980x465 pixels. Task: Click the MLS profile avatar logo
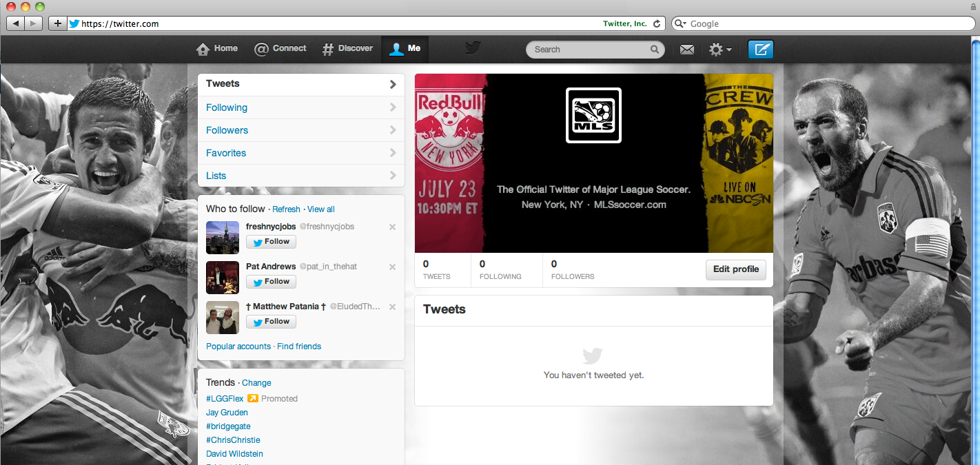(x=593, y=115)
